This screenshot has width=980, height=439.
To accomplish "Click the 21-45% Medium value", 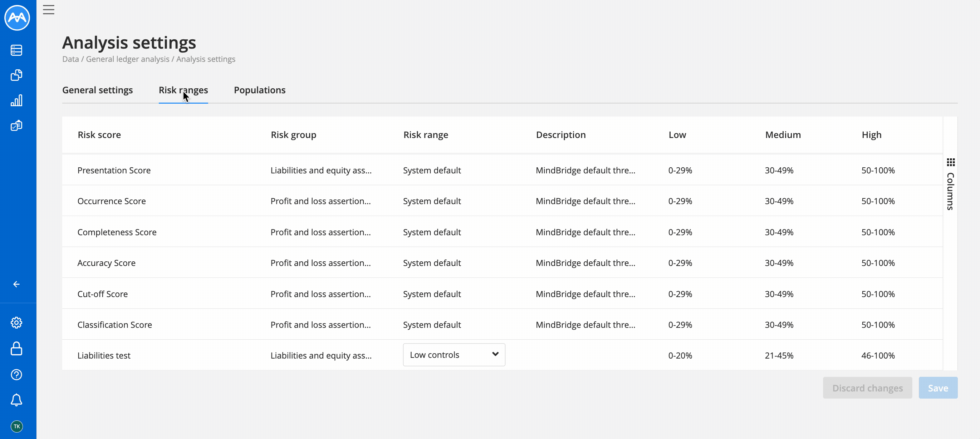I will [779, 356].
